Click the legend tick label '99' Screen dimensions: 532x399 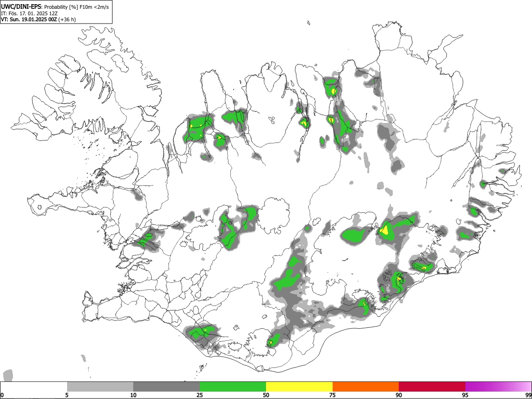tap(528, 395)
